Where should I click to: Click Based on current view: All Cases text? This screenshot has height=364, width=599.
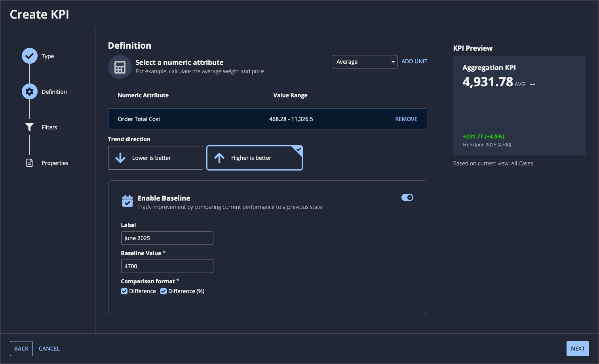coord(493,163)
